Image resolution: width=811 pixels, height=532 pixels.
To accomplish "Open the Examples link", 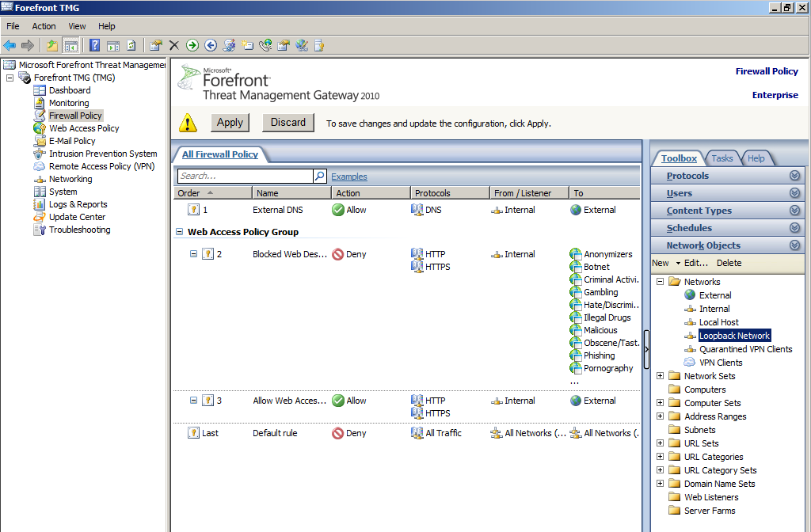I will (x=348, y=177).
